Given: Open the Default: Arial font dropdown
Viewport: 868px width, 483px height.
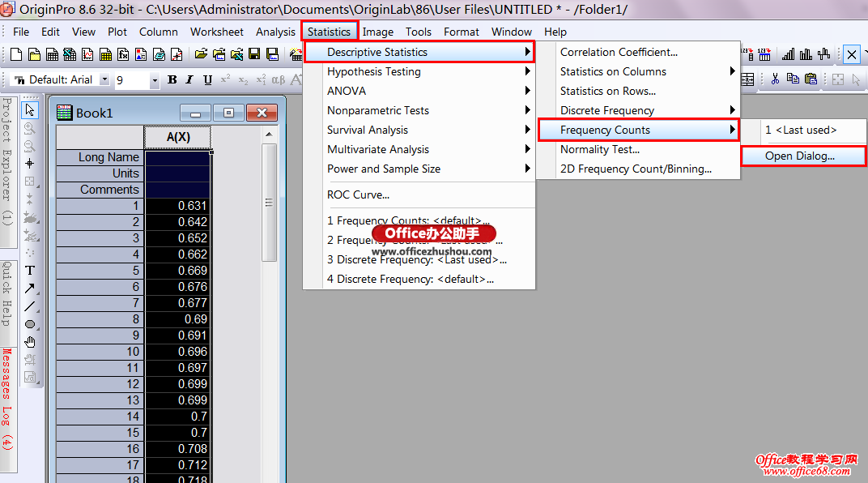Looking at the screenshot, I should (104, 79).
